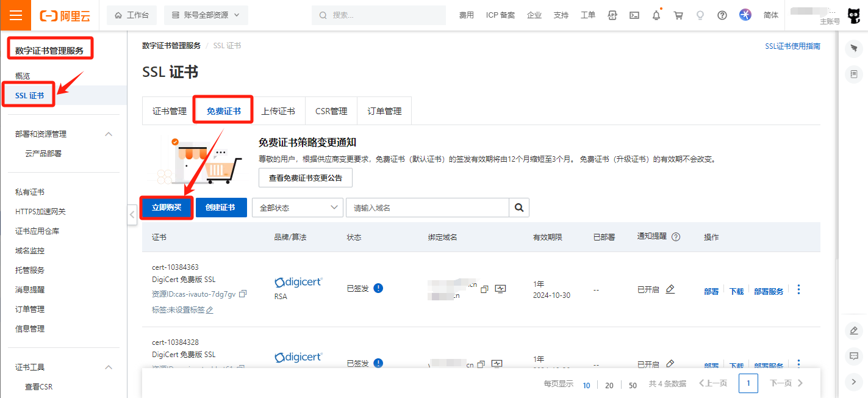Open more actions menu for cert-10384363
Image resolution: width=868 pixels, height=398 pixels.
(798, 289)
